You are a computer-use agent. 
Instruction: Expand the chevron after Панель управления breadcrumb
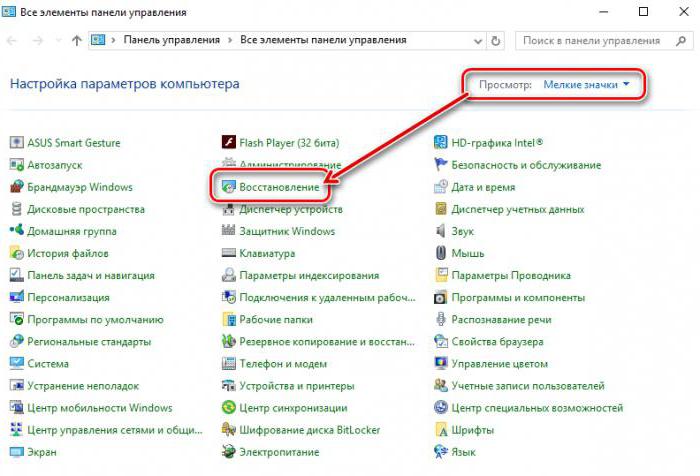click(230, 40)
